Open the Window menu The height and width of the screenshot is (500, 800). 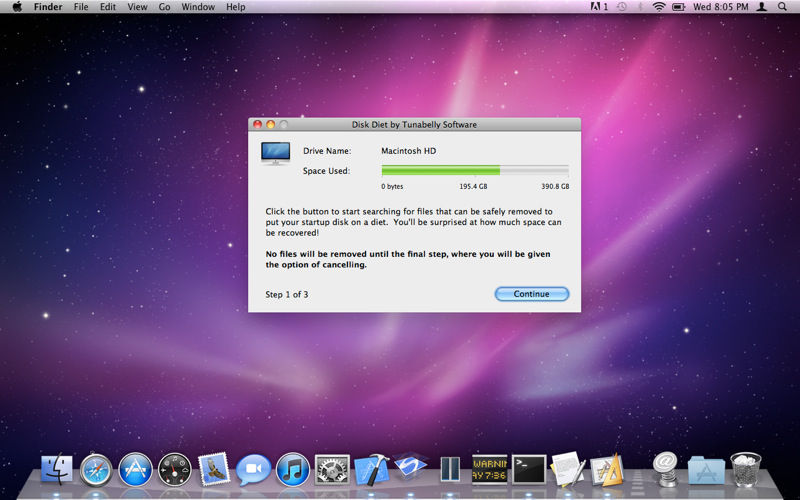click(198, 7)
